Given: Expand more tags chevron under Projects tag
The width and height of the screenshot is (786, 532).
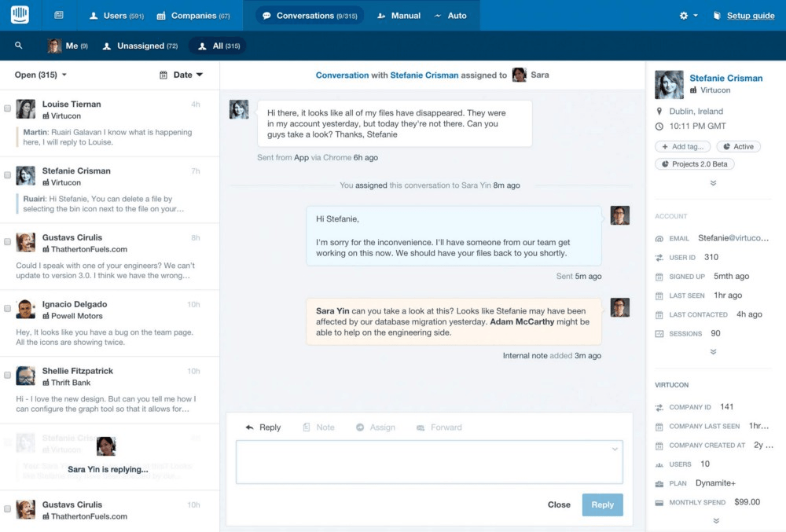Looking at the screenshot, I should (x=714, y=183).
